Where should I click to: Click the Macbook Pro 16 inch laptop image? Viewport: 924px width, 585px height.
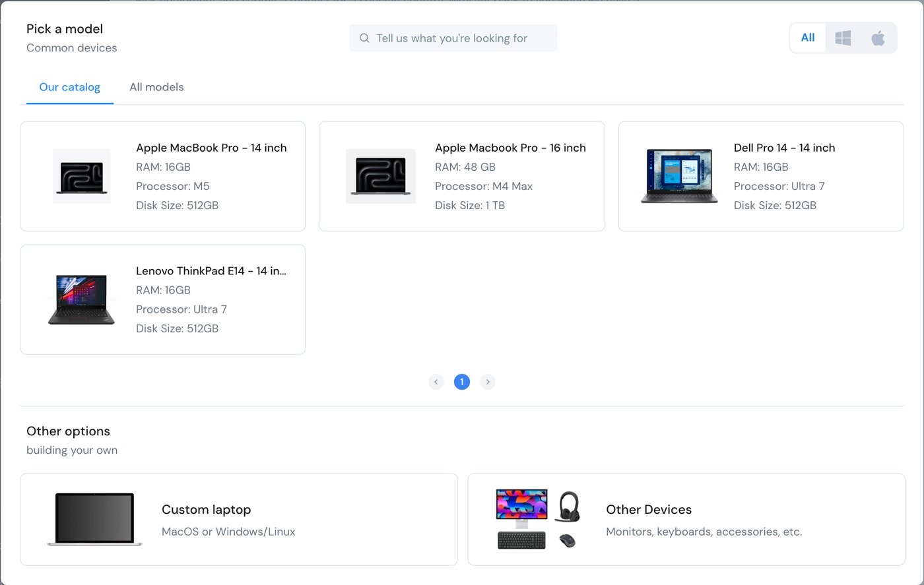coord(381,176)
